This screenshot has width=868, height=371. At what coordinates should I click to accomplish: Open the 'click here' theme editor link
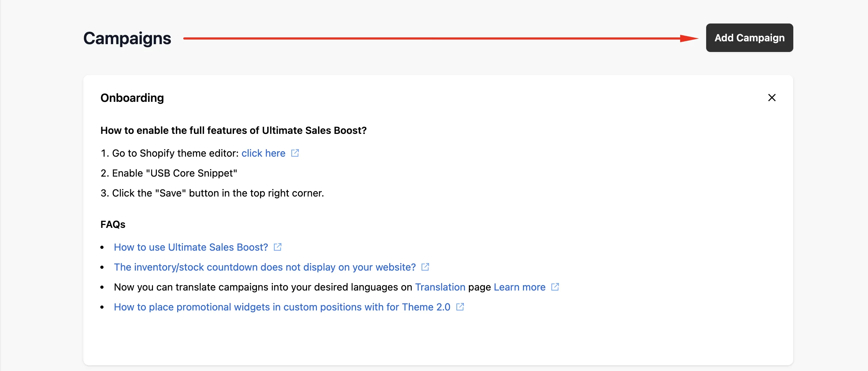point(263,153)
